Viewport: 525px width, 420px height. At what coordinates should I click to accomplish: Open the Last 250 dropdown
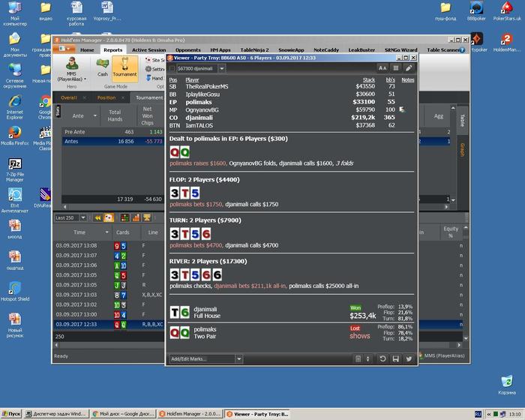click(83, 218)
